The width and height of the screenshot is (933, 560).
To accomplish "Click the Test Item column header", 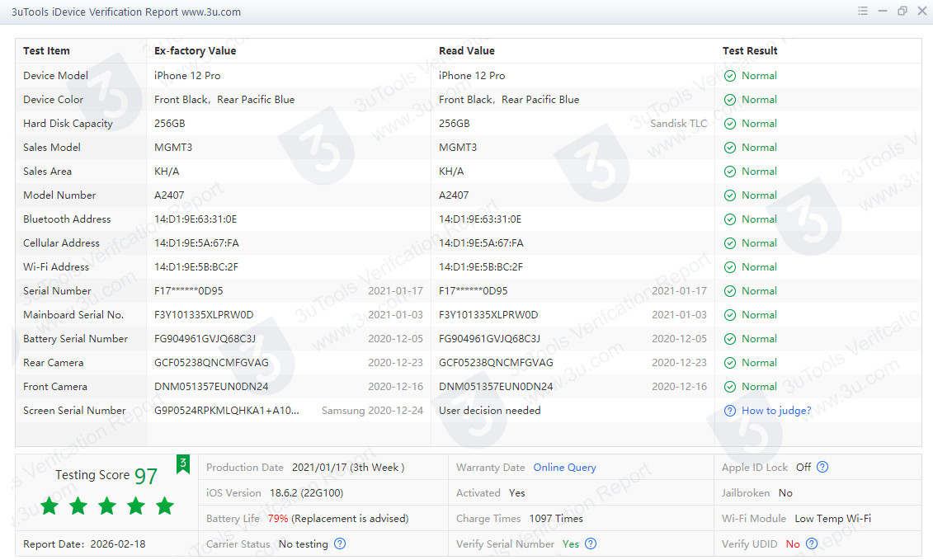I will pyautogui.click(x=46, y=51).
